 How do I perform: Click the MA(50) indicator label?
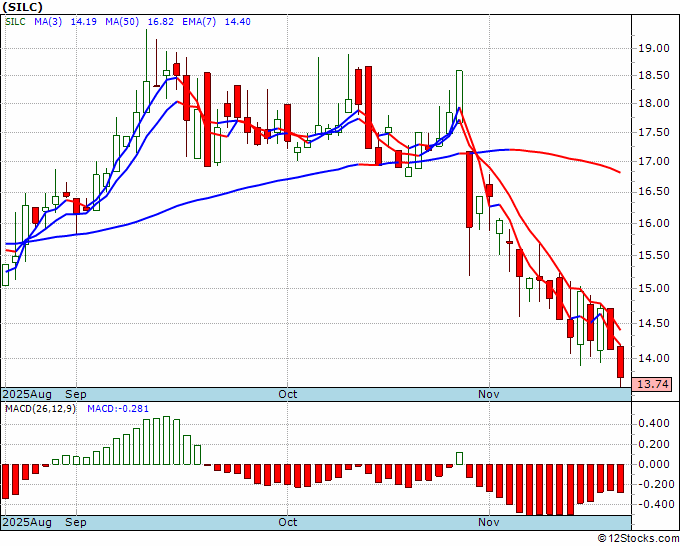point(122,22)
